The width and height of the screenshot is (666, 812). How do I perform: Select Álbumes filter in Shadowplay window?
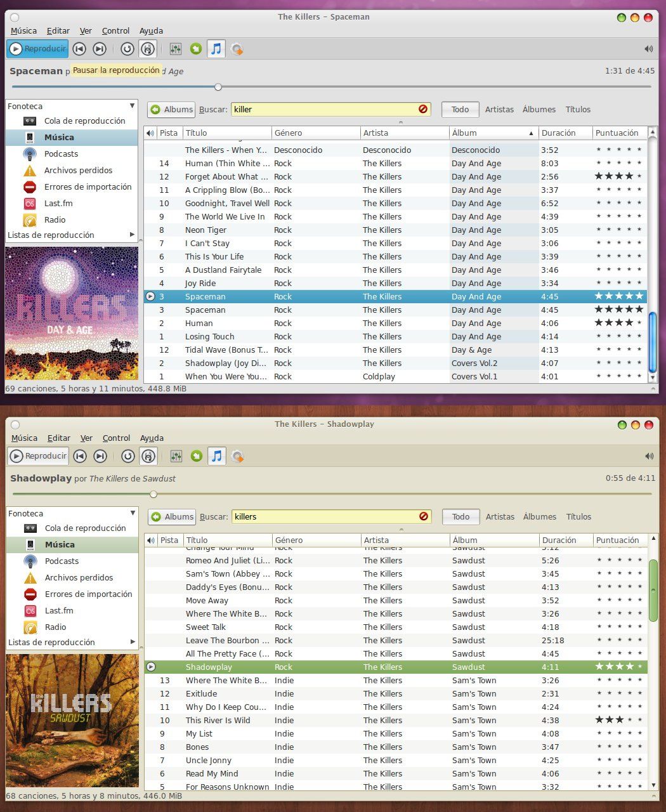[540, 516]
